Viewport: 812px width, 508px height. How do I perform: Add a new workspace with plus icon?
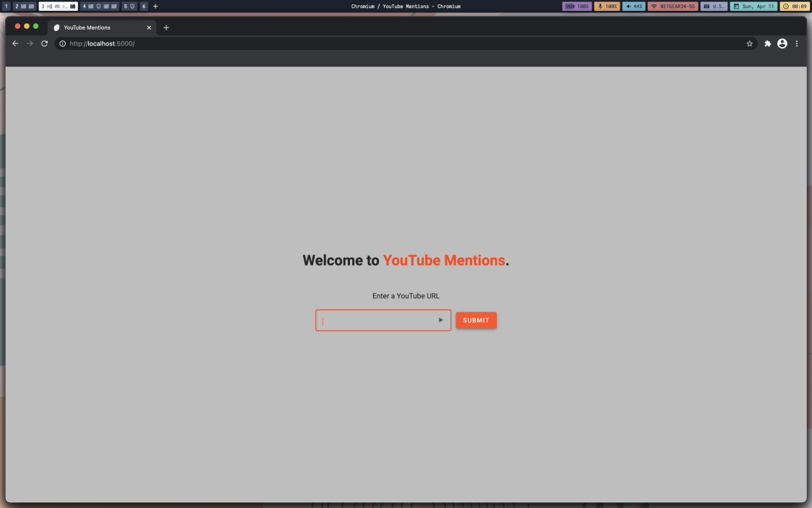(155, 7)
